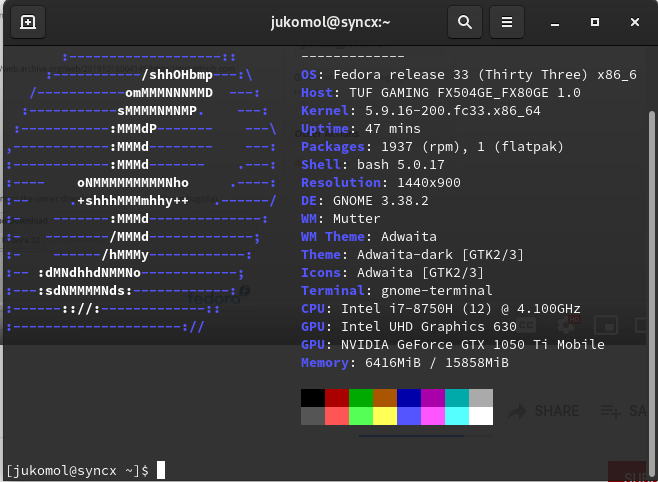Click the bright yellow color block

click(385, 416)
